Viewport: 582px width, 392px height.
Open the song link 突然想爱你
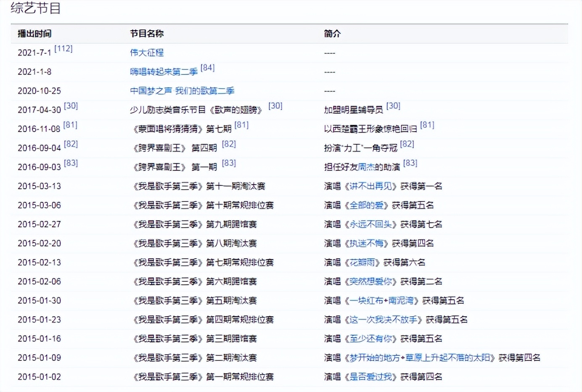point(370,281)
